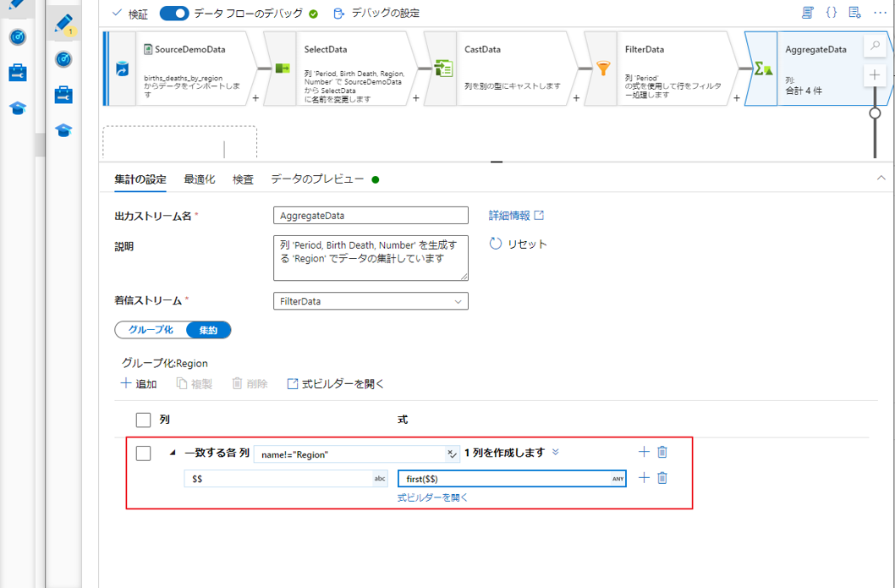This screenshot has width=895, height=588.
Task: Click the 説明 description text area
Action: pyautogui.click(x=371, y=258)
